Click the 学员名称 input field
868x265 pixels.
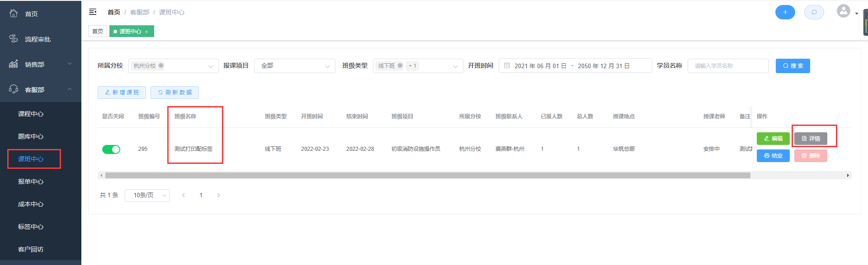(728, 66)
